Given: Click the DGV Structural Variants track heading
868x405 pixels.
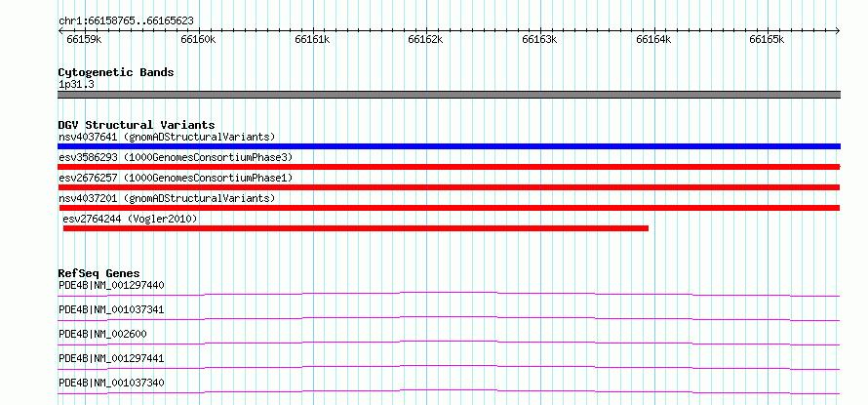Looking at the screenshot, I should pyautogui.click(x=137, y=125).
